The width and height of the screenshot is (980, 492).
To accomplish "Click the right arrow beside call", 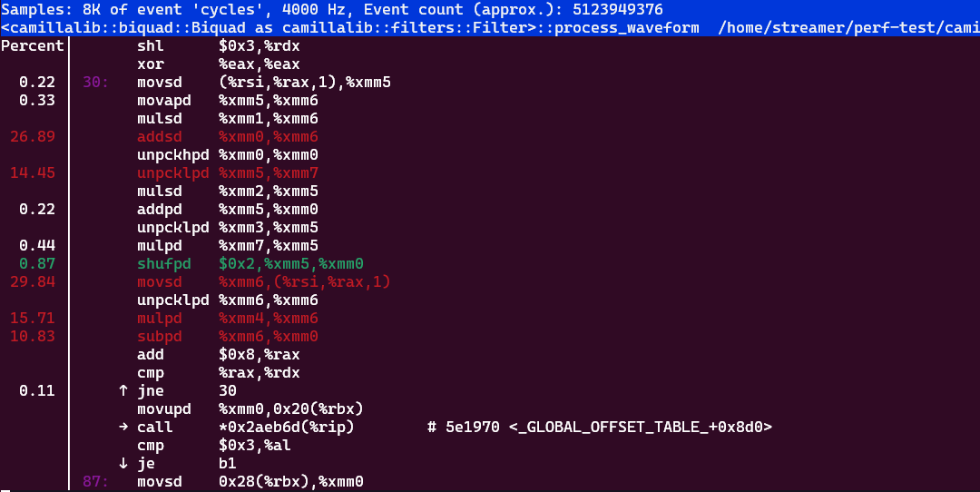I will 123,427.
